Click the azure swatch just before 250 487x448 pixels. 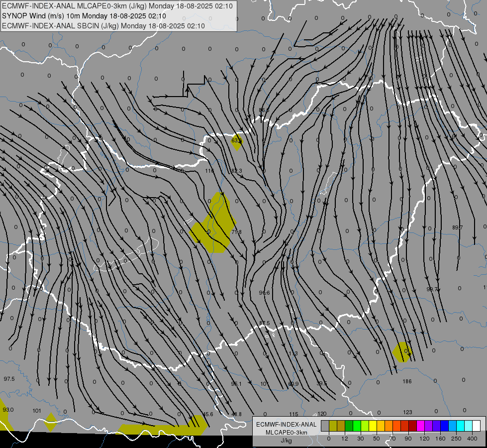coord(453,426)
